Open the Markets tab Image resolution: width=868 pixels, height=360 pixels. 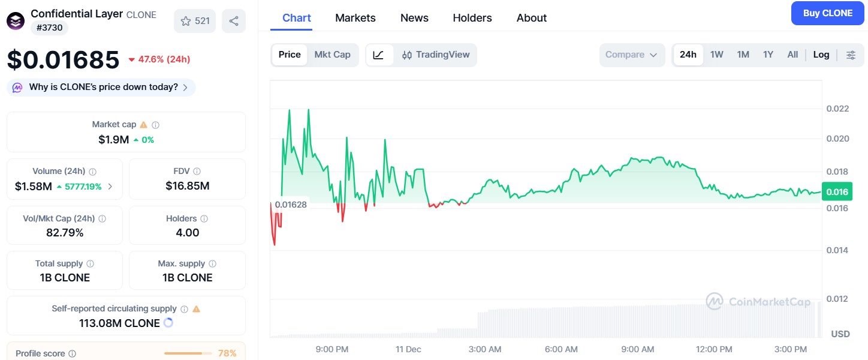355,17
